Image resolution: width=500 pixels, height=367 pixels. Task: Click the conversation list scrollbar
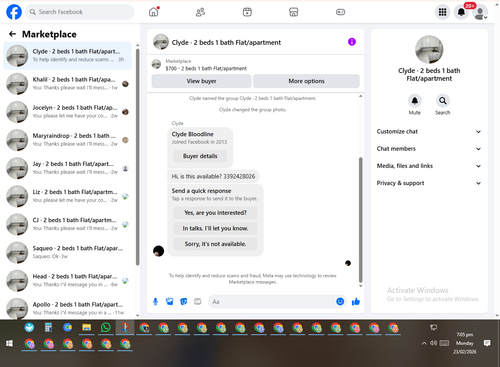tap(138, 157)
